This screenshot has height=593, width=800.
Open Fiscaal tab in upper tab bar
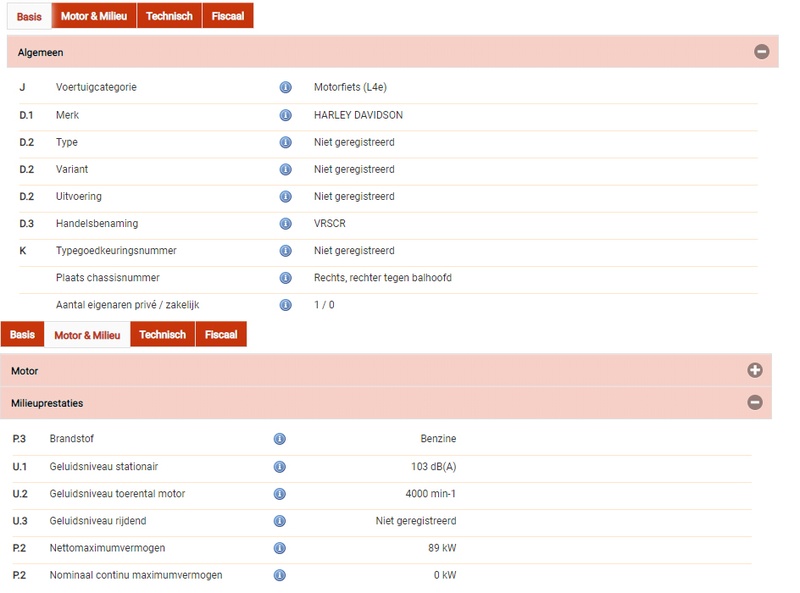pyautogui.click(x=228, y=16)
